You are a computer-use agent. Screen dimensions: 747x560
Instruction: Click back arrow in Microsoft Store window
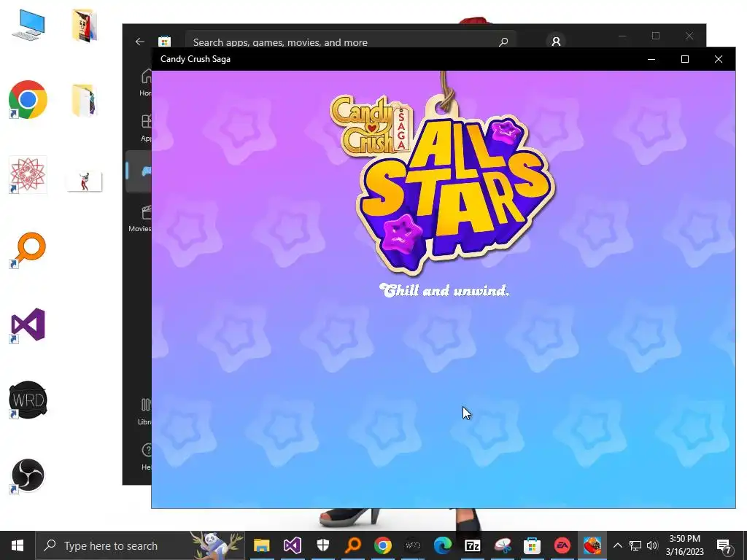pos(139,42)
